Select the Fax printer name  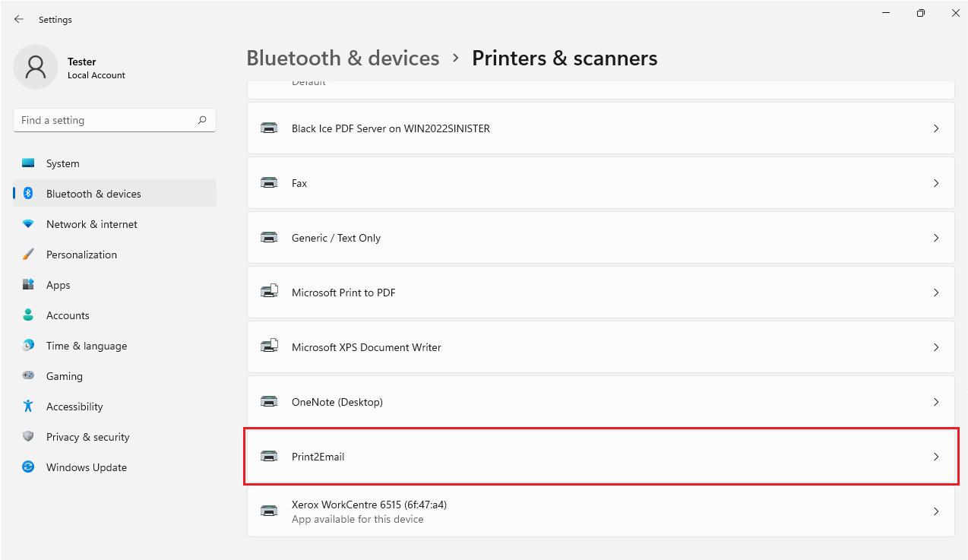tap(299, 183)
